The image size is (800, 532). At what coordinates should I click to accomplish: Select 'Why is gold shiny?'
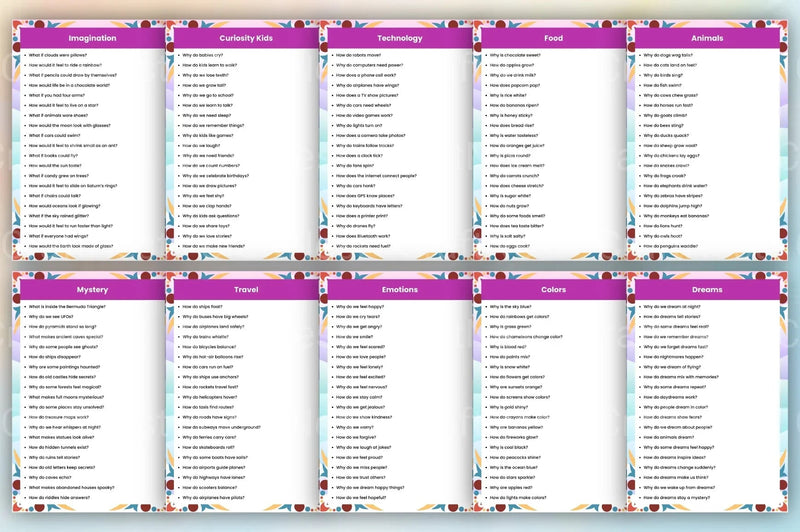[x=509, y=408]
